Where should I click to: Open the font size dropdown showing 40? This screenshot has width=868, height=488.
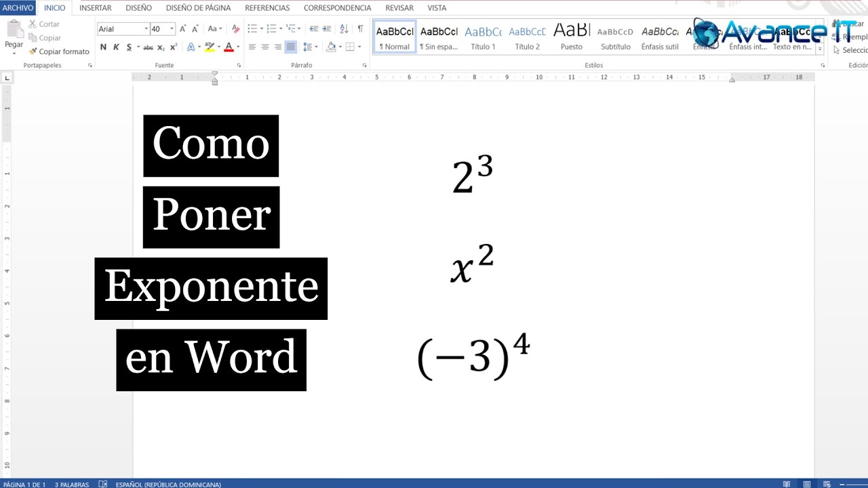pyautogui.click(x=172, y=28)
